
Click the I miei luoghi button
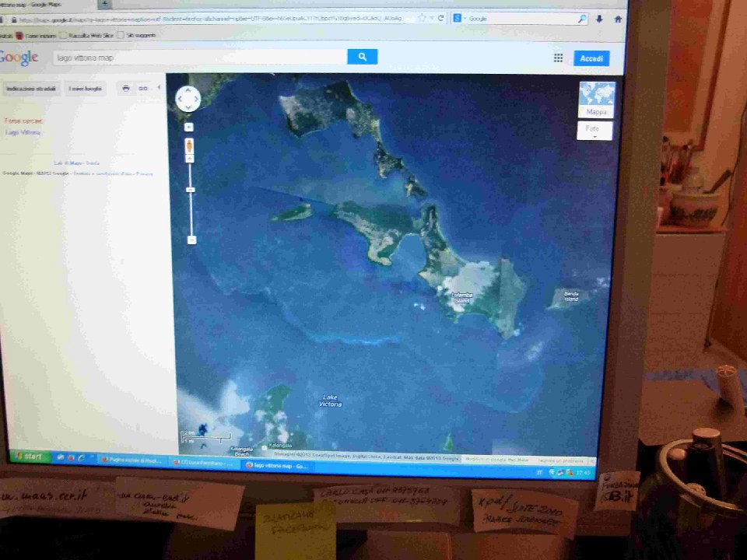tap(86, 89)
